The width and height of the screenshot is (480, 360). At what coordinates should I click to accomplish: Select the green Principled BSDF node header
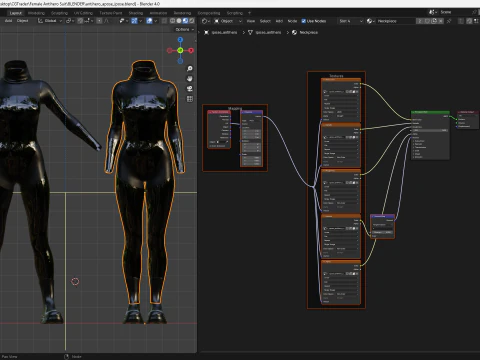pyautogui.click(x=430, y=112)
